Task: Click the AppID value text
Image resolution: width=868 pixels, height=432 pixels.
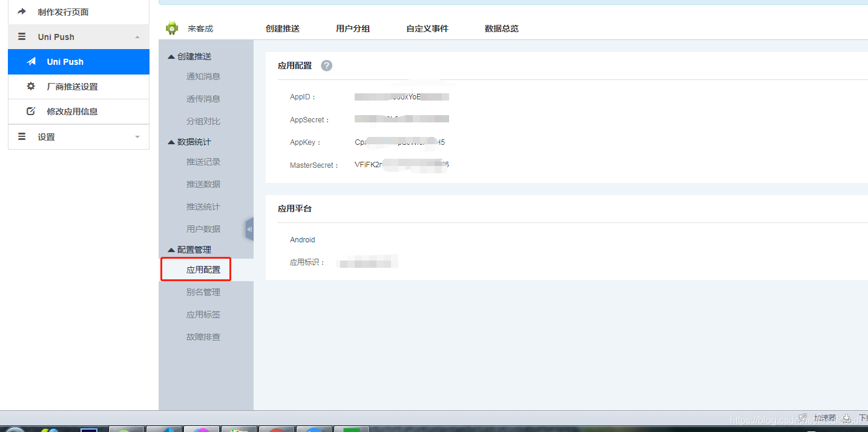Action: 402,97
